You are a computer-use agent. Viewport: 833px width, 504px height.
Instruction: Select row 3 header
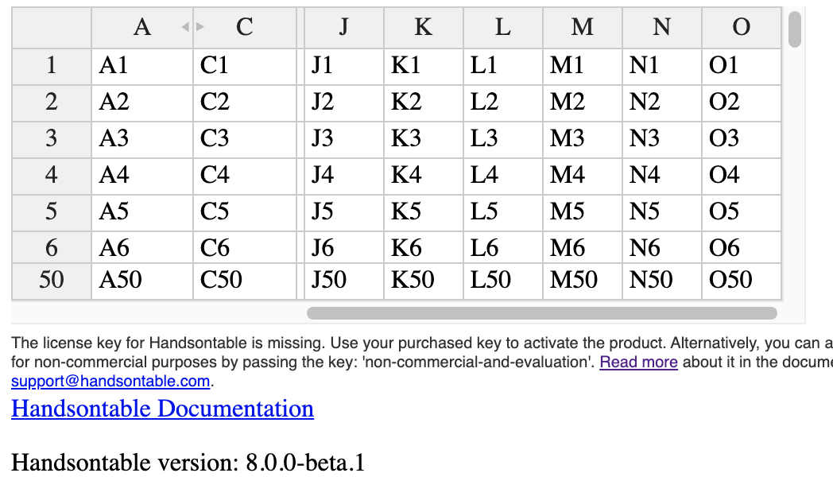pyautogui.click(x=52, y=138)
